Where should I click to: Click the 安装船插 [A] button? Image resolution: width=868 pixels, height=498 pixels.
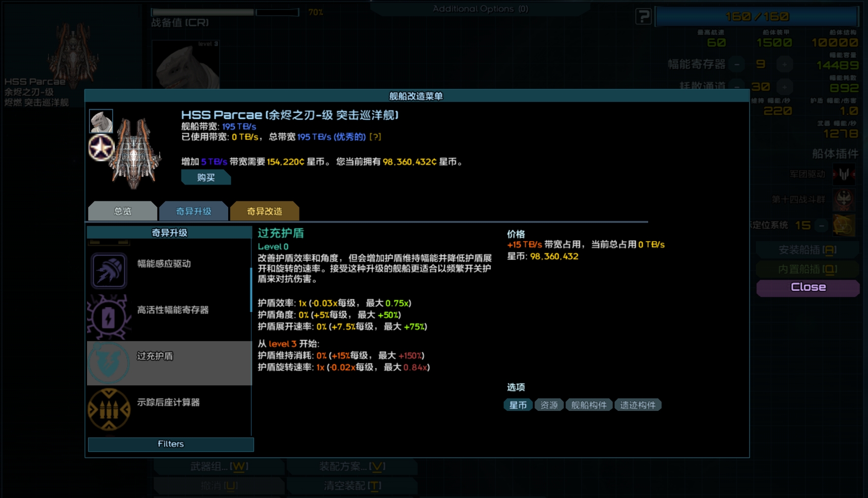(808, 249)
